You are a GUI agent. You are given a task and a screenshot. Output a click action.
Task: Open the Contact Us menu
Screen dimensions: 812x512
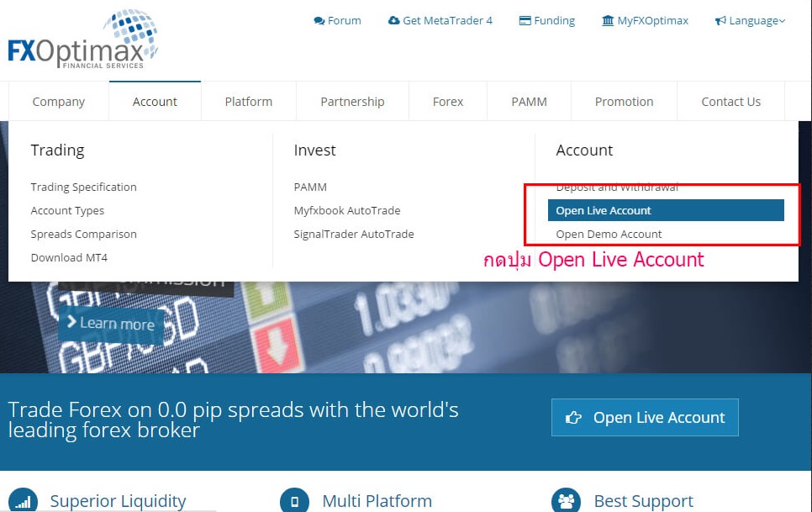pos(731,102)
